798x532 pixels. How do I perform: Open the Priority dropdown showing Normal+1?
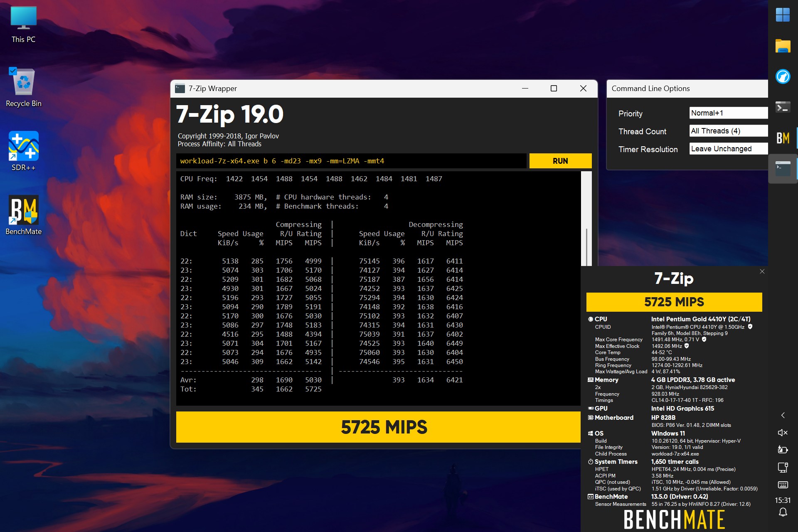[729, 113]
